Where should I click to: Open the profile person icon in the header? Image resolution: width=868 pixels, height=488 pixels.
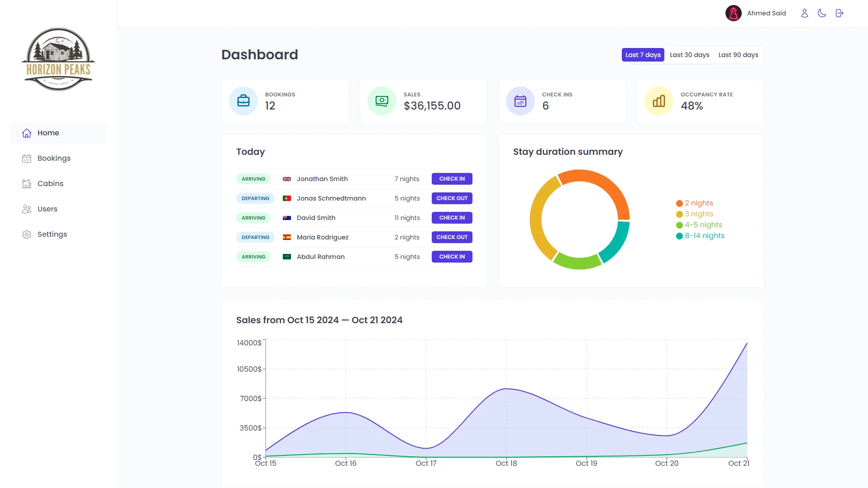click(x=804, y=13)
